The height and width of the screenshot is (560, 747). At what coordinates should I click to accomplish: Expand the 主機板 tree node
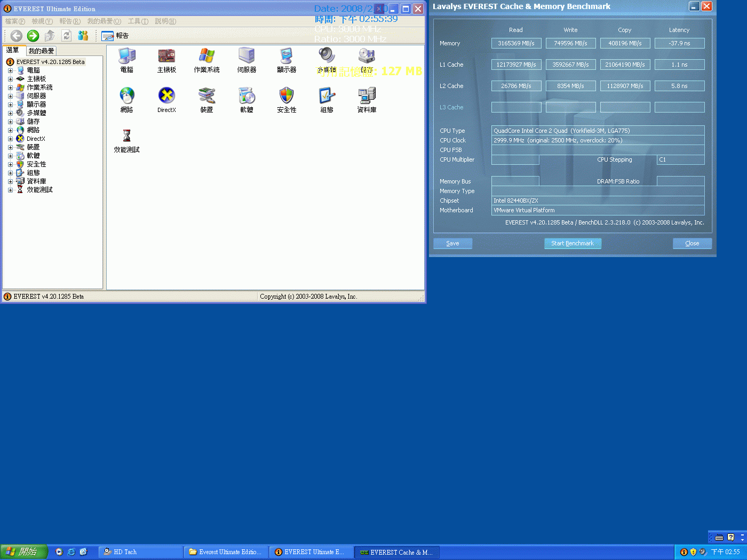tap(10, 79)
